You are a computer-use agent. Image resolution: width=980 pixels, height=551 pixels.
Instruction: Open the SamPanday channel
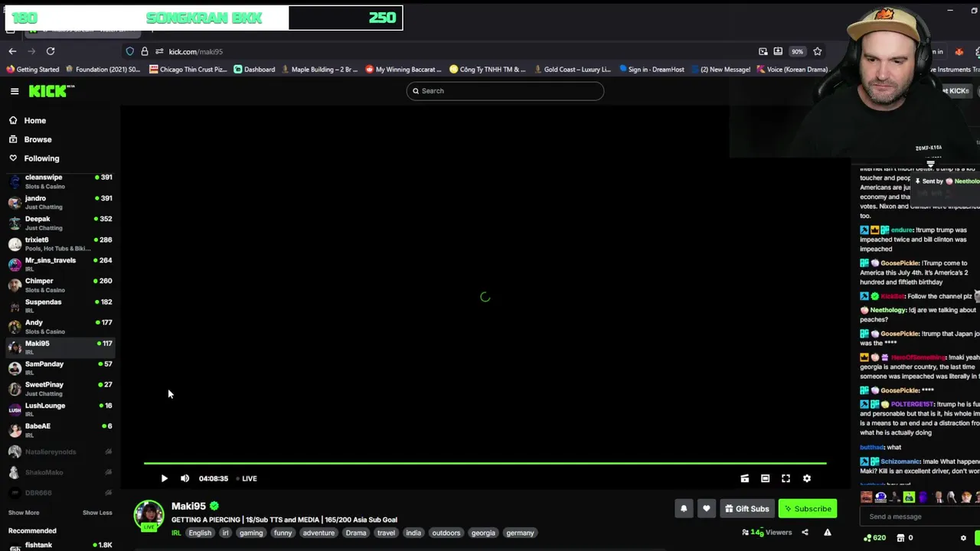point(60,368)
